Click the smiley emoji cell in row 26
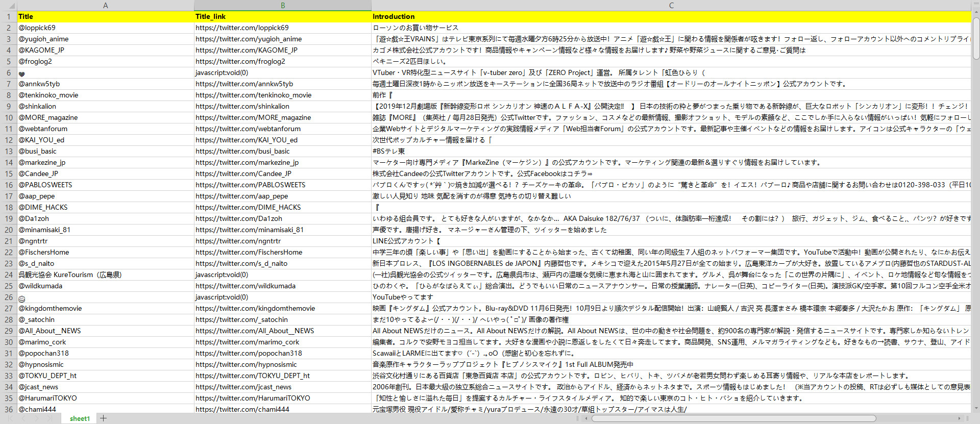The width and height of the screenshot is (980, 424). 106,297
